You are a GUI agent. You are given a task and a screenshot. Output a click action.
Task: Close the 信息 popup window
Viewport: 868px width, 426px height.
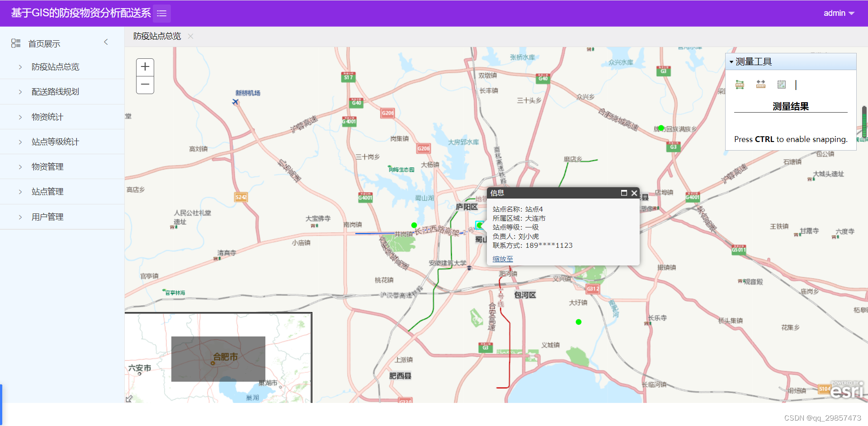[x=634, y=193]
